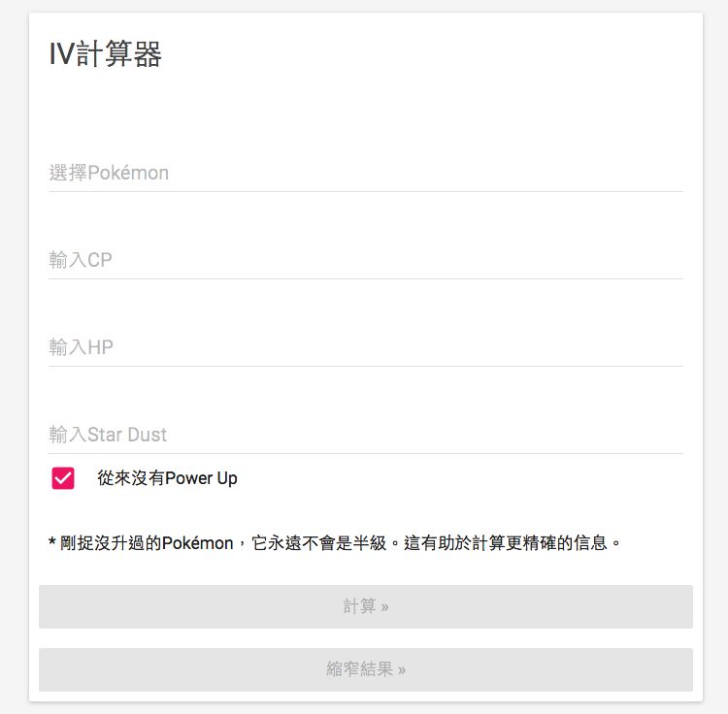
Task: Click the note about 剛捉沒升過的Pokémon
Action: [334, 543]
